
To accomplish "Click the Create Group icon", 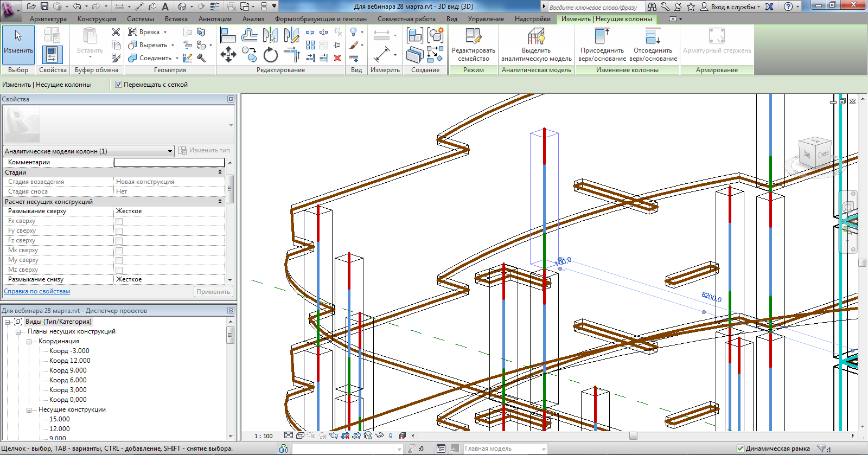I will tap(435, 36).
